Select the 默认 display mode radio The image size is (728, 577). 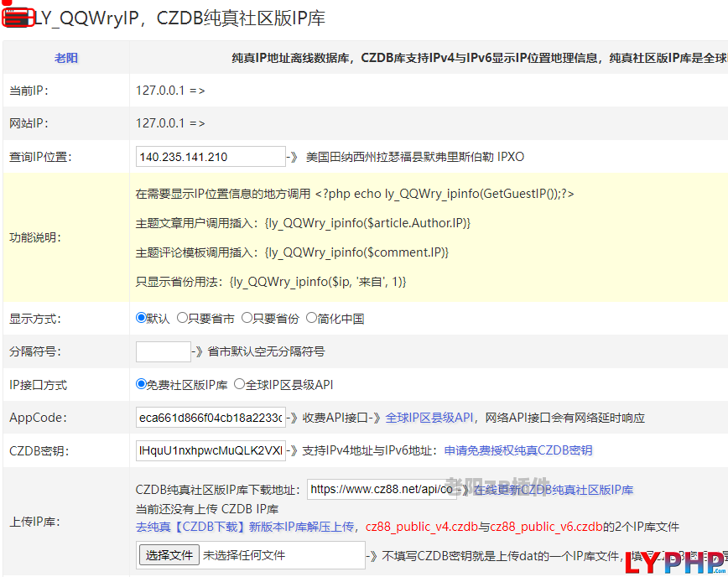tap(142, 319)
